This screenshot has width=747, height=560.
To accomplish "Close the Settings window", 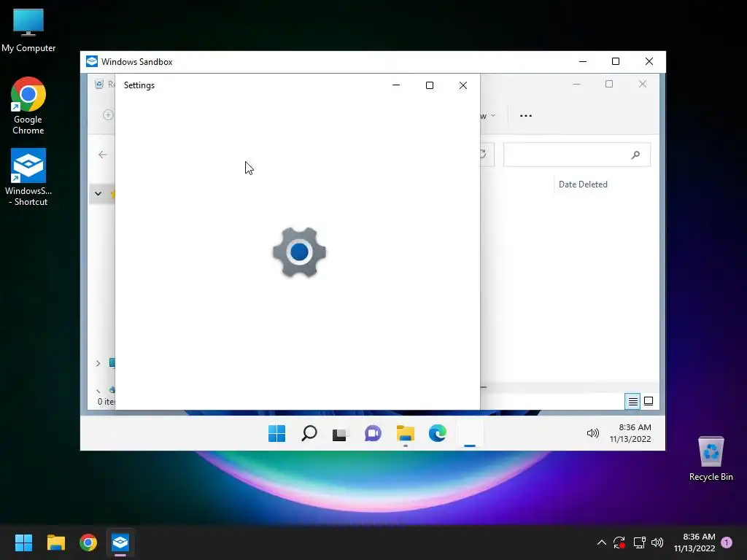I will (x=463, y=85).
